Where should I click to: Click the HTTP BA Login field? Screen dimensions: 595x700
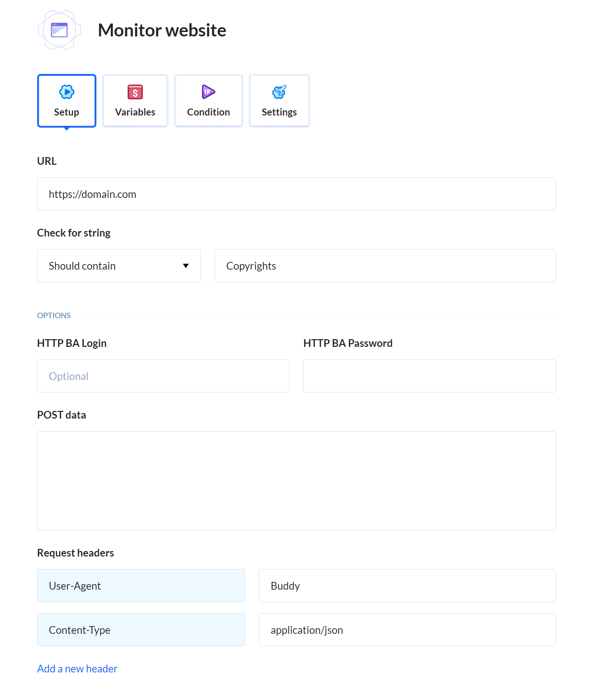click(163, 376)
